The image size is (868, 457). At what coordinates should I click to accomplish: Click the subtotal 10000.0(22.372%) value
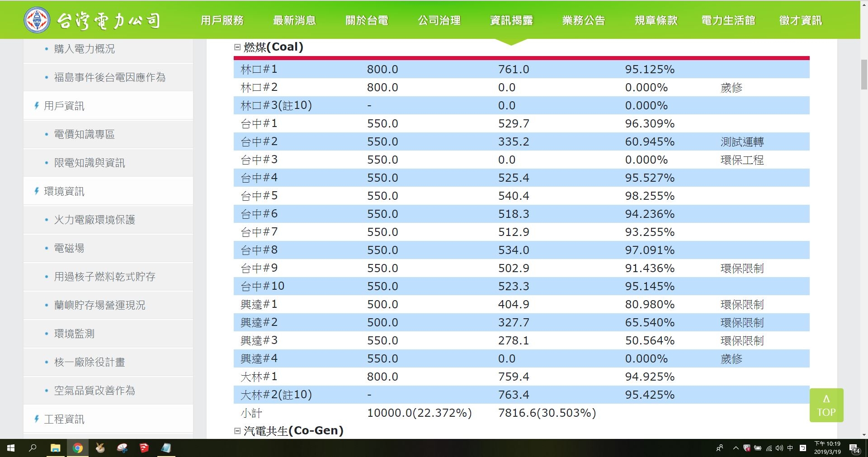pyautogui.click(x=420, y=413)
